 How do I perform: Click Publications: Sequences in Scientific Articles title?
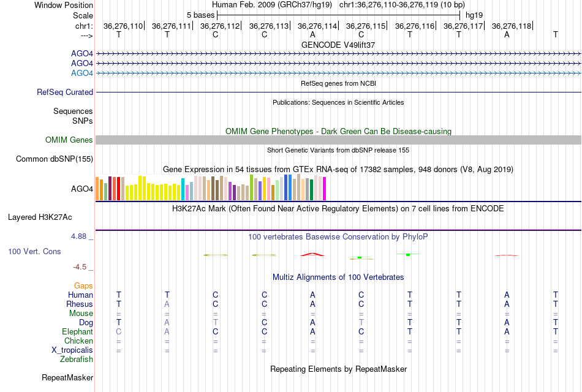click(338, 102)
